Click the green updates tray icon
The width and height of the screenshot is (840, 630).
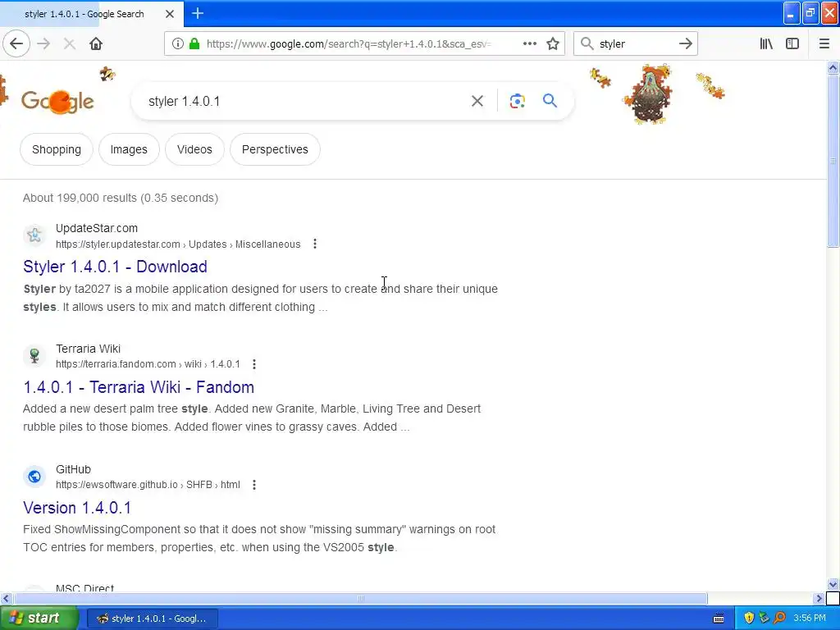(764, 619)
